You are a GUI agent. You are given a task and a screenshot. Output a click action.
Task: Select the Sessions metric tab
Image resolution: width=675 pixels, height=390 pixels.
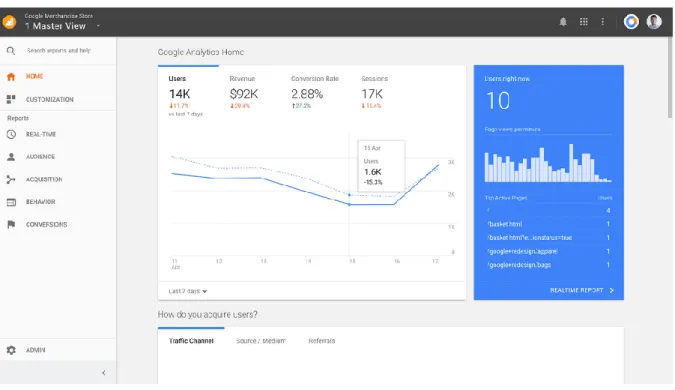(374, 92)
